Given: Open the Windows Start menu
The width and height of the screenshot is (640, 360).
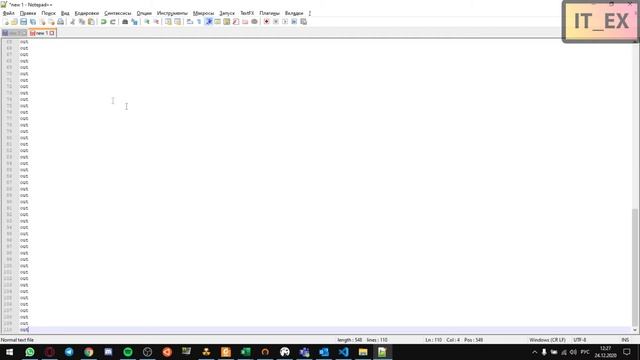Looking at the screenshot, I should 9,352.
